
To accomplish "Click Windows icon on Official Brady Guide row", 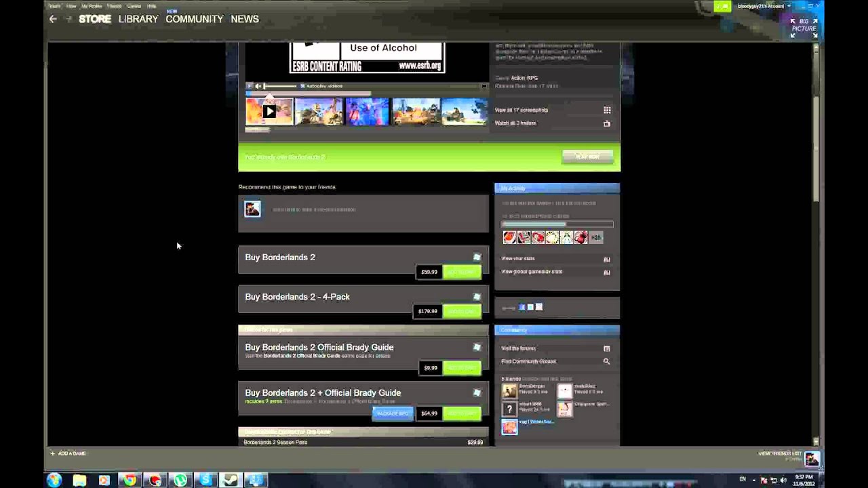I will coord(477,347).
